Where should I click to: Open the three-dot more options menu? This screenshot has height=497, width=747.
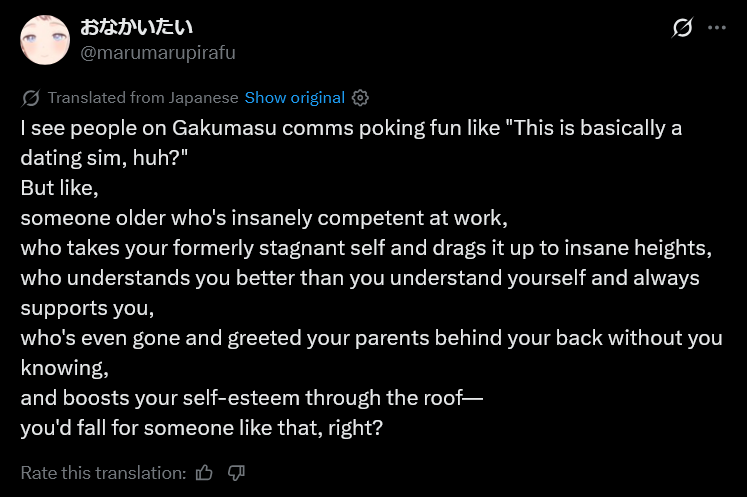(717, 28)
